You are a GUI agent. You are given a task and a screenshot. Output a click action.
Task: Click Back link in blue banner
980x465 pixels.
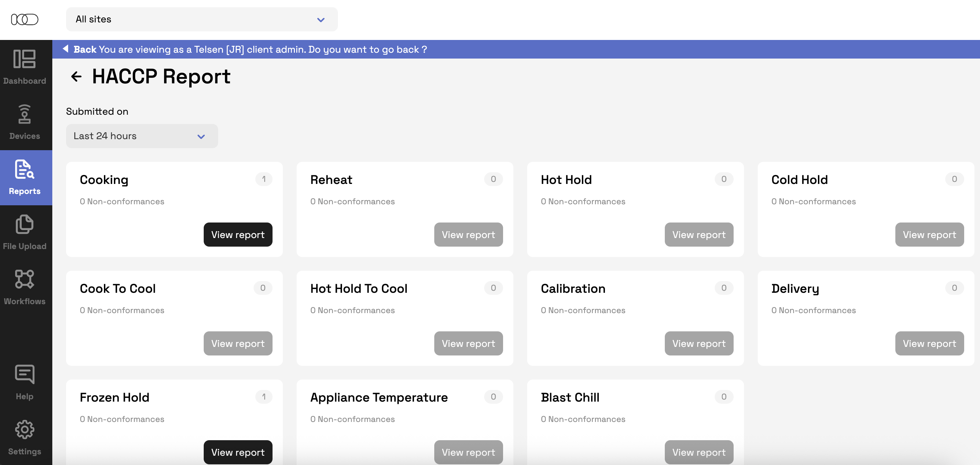tap(84, 50)
